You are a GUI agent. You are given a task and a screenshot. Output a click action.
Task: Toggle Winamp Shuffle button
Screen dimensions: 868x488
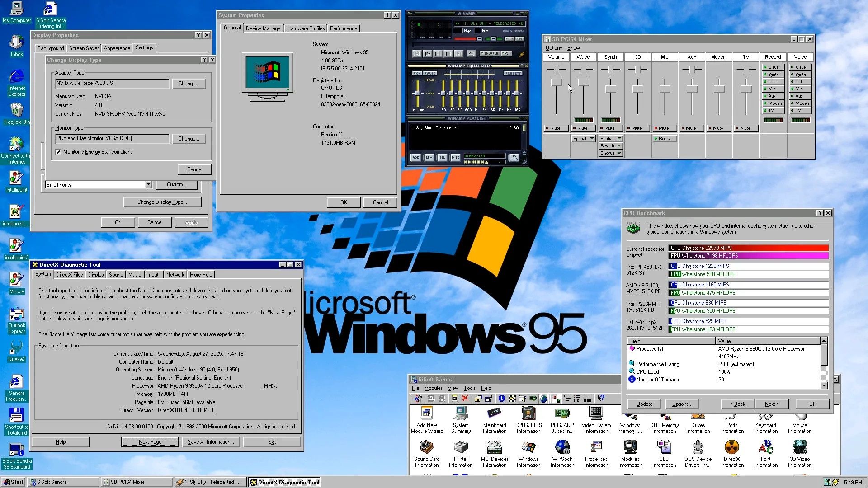coord(490,53)
